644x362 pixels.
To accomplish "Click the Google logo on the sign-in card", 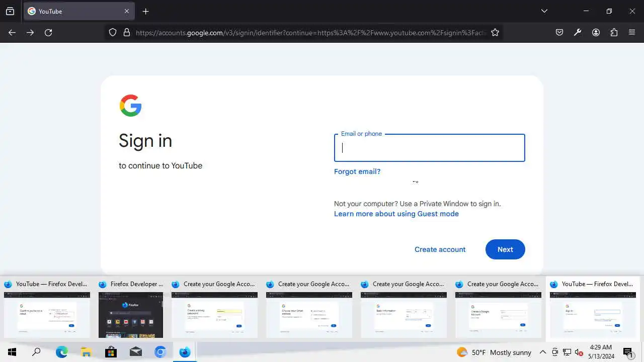I will click(x=130, y=106).
